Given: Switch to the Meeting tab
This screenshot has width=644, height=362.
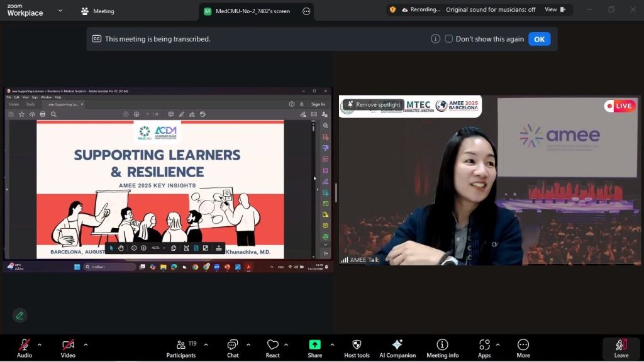Looking at the screenshot, I should click(97, 11).
